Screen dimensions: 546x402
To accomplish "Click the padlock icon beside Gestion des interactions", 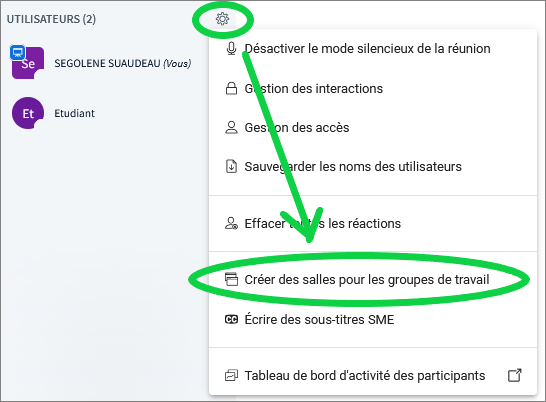I will coord(231,88).
